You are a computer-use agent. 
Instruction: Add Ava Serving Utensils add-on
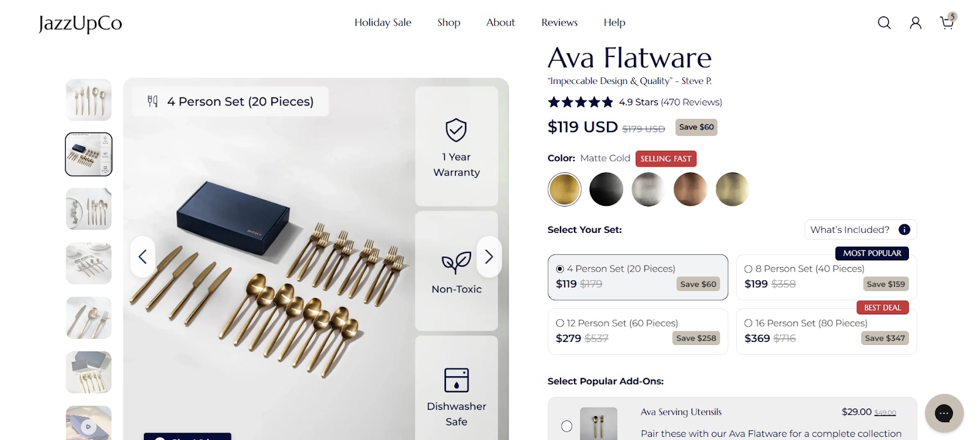pos(567,426)
